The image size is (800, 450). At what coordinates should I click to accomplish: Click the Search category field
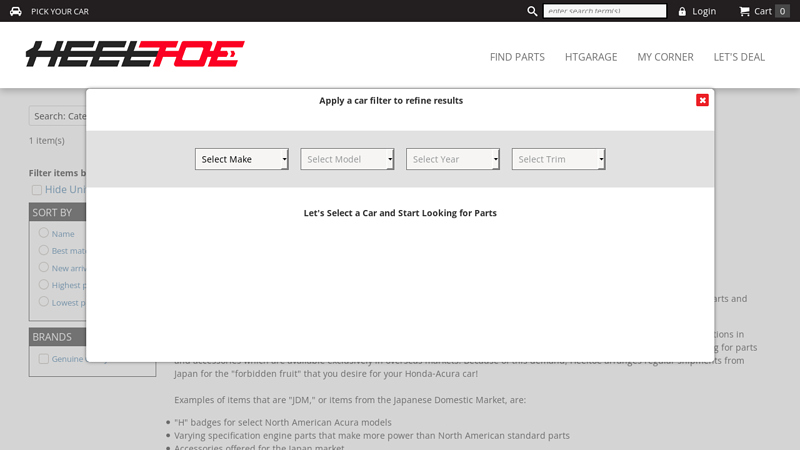58,116
